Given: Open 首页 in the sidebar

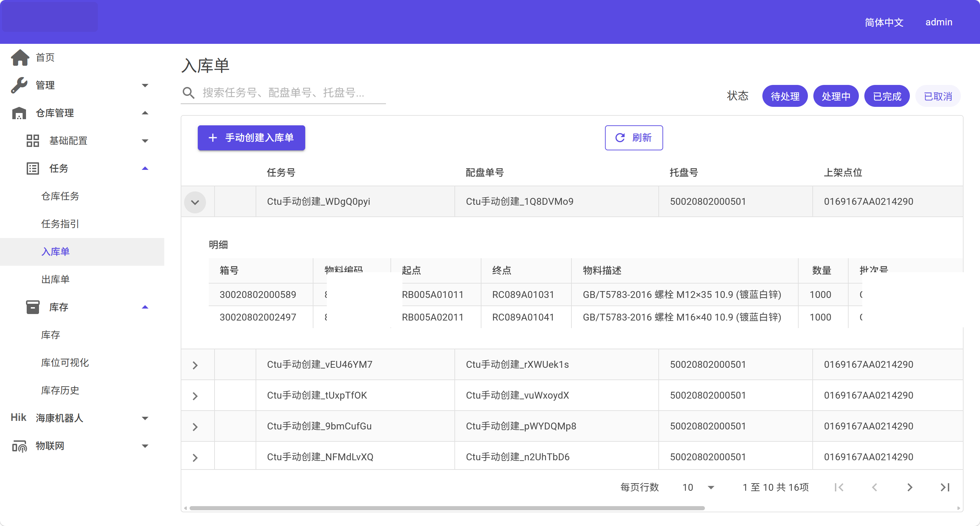Looking at the screenshot, I should [45, 58].
